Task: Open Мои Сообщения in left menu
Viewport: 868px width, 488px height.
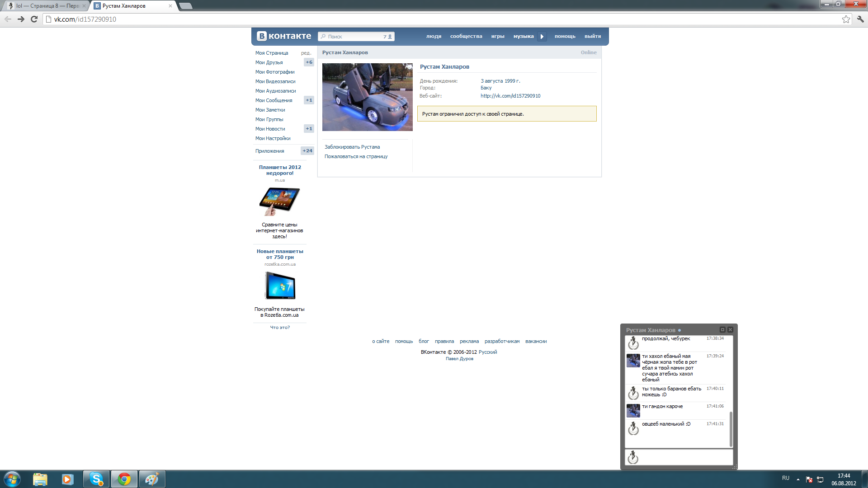Action: click(x=274, y=100)
